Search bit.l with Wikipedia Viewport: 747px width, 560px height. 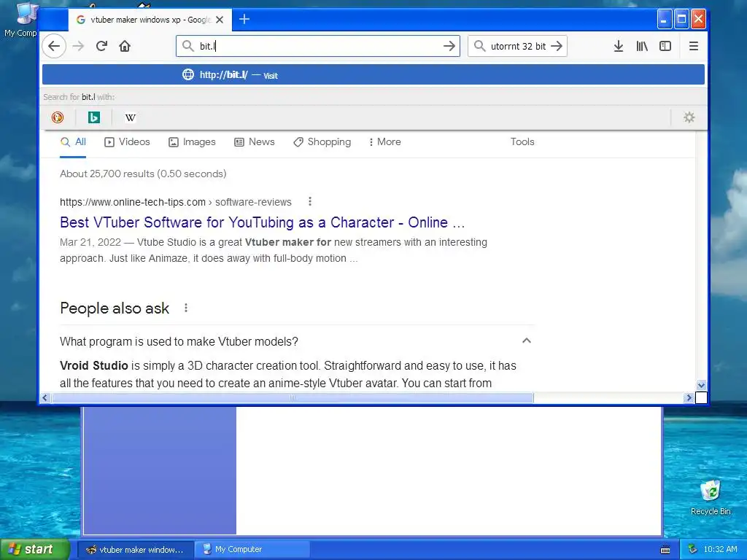pyautogui.click(x=130, y=117)
